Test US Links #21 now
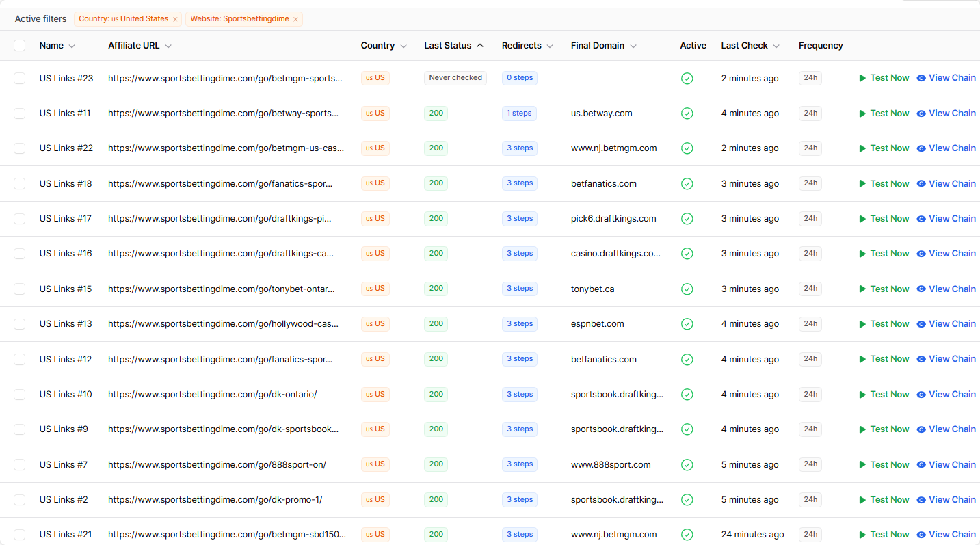 click(884, 535)
